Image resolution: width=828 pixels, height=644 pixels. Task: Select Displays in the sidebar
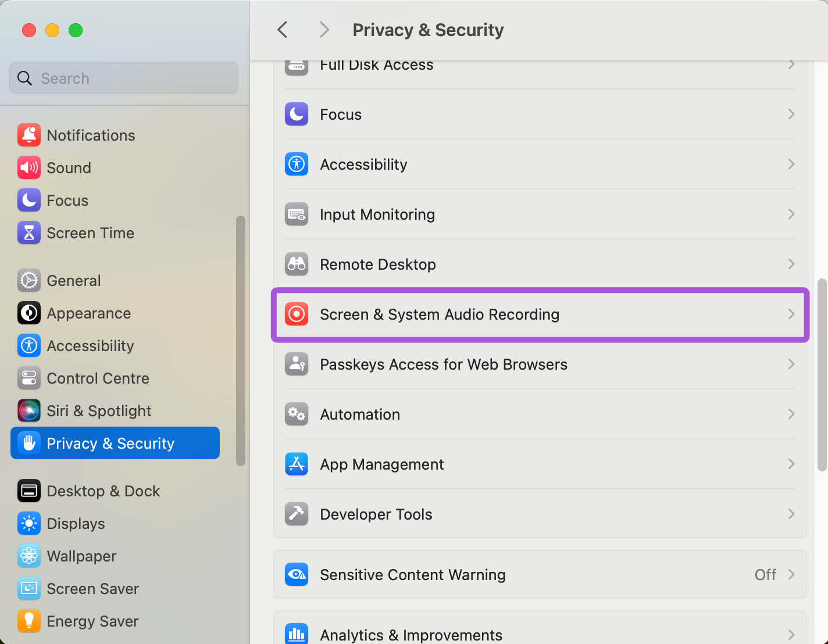pos(115,523)
